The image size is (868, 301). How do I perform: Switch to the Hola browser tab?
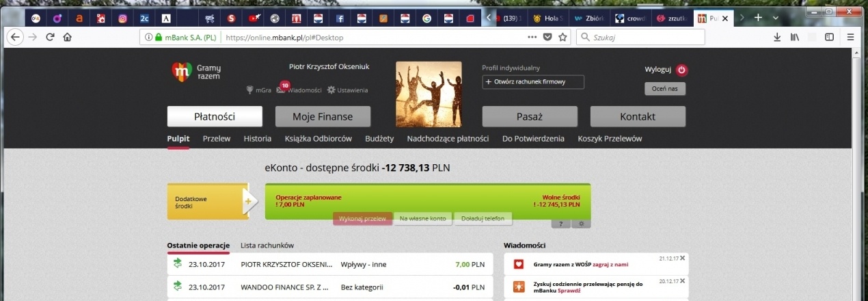547,18
